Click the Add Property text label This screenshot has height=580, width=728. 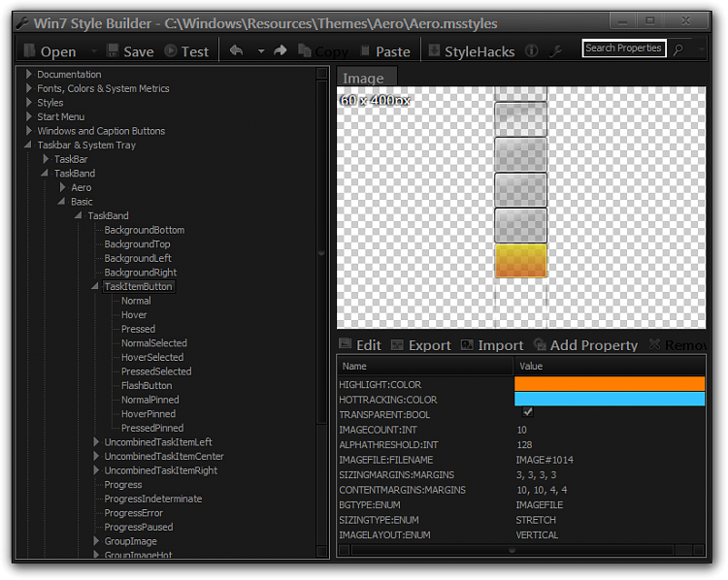click(x=594, y=345)
